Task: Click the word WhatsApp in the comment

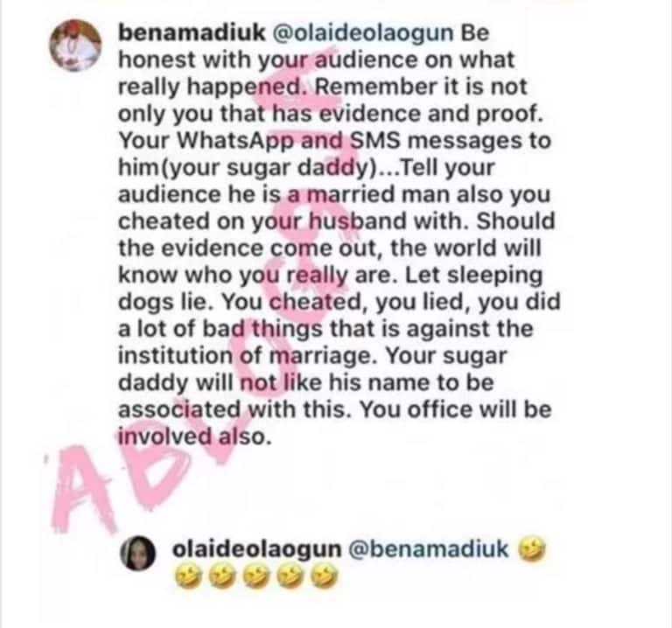Action: tap(236, 142)
